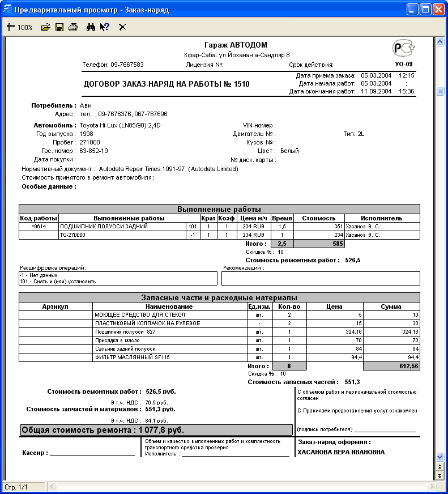
Task: Click the application icon in the title bar
Action: tap(7, 10)
